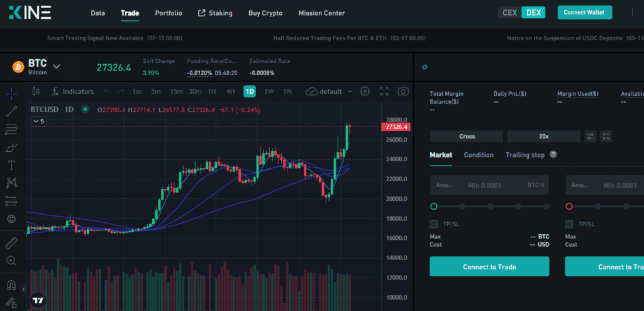Select the ruler measure tool
644x311 pixels.
(x=11, y=243)
